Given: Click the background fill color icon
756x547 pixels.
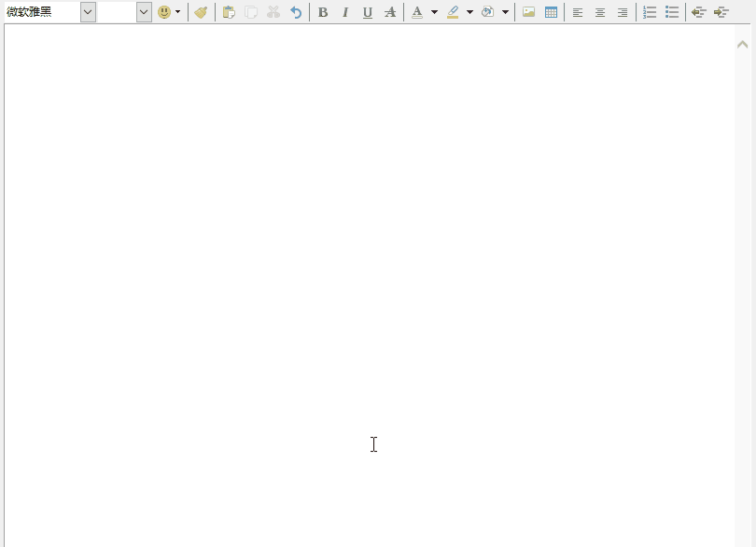Looking at the screenshot, I should click(488, 12).
